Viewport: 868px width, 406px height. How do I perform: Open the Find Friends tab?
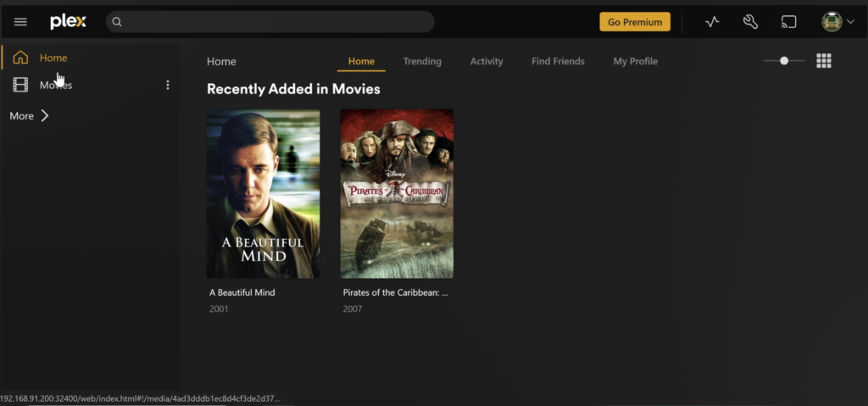pyautogui.click(x=558, y=62)
